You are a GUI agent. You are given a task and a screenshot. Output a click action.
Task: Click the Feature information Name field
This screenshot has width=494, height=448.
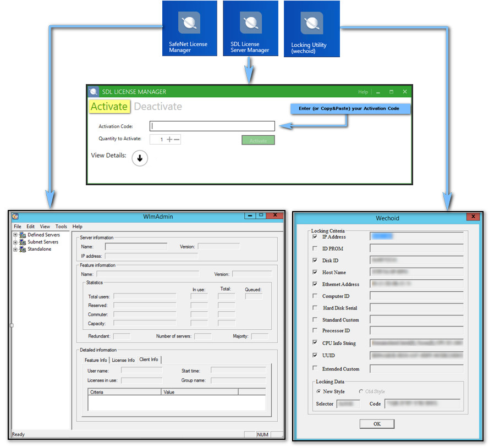(148, 274)
